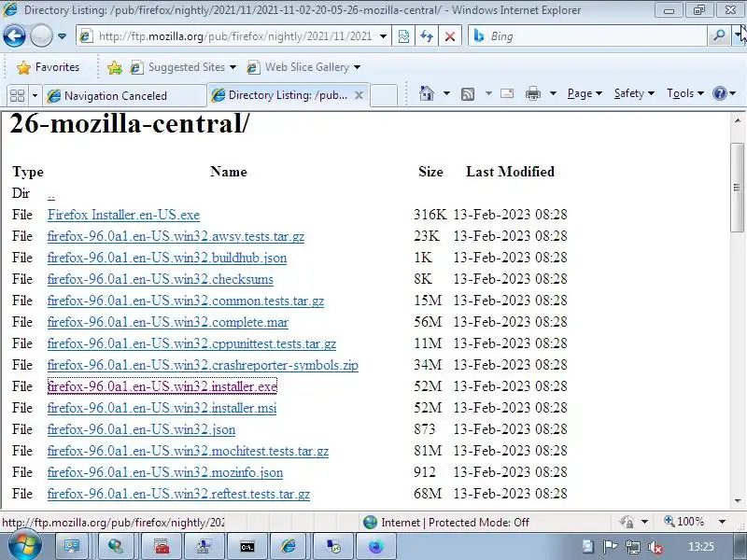
Task: Go back with the Back arrow button
Action: point(14,36)
